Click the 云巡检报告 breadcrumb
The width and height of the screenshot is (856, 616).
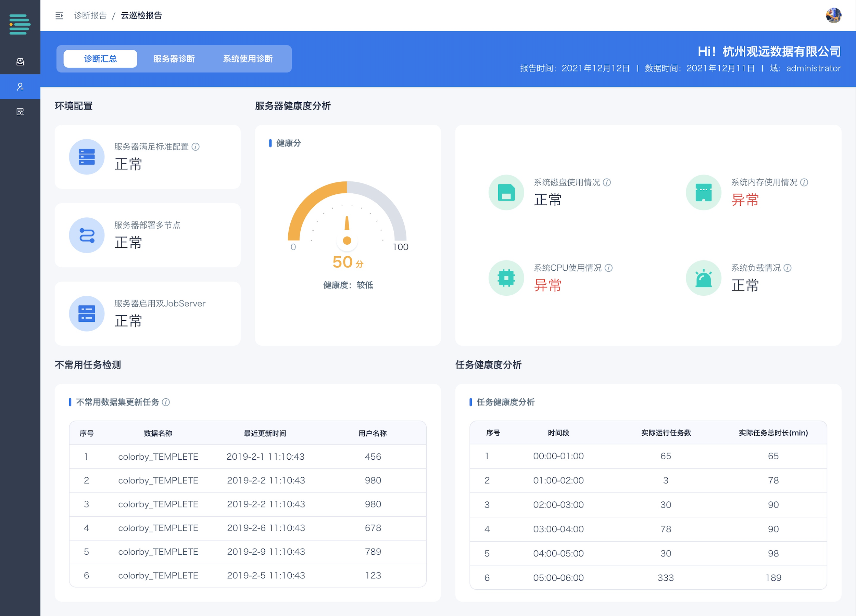coord(141,15)
